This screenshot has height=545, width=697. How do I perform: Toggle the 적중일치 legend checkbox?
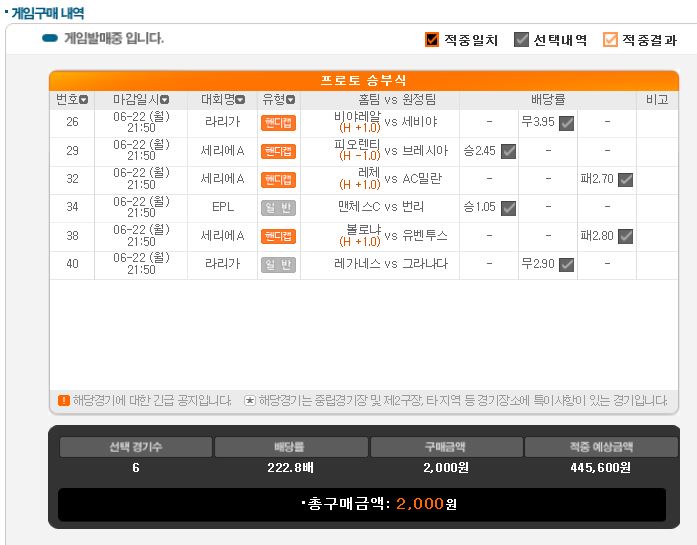[x=432, y=40]
